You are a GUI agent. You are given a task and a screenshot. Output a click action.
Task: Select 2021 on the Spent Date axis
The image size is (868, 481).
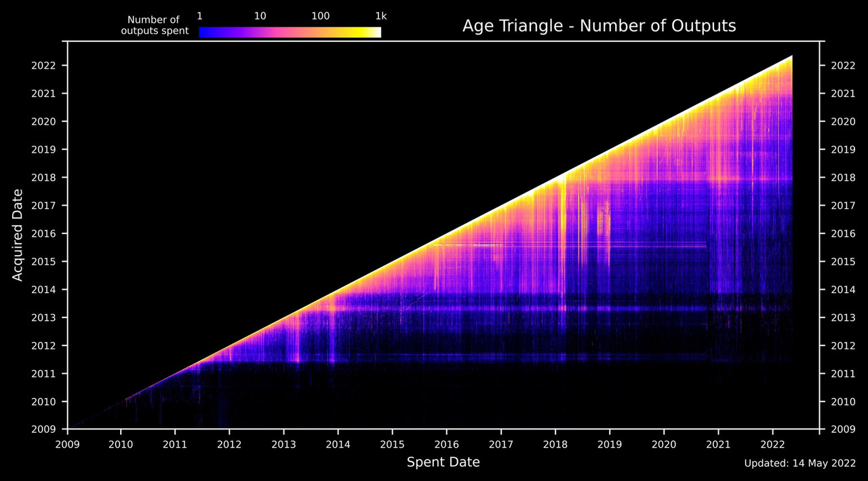pos(718,444)
